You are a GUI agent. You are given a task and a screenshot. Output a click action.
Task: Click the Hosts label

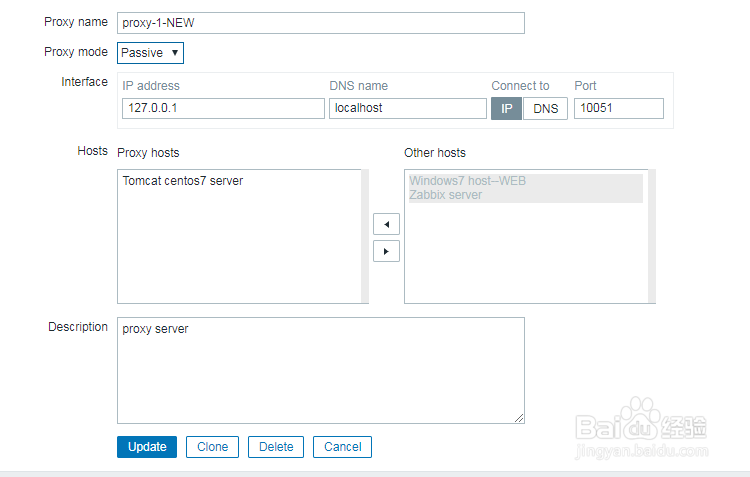(93, 151)
